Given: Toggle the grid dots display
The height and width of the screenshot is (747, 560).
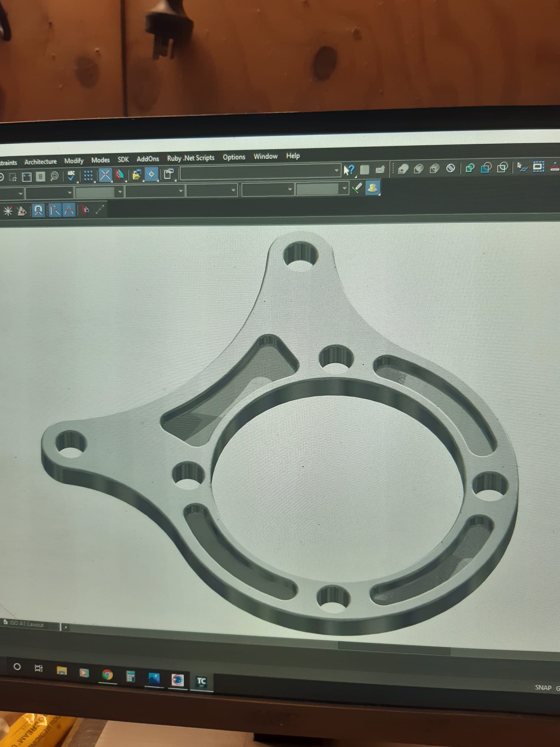Looking at the screenshot, I should coord(88,176).
